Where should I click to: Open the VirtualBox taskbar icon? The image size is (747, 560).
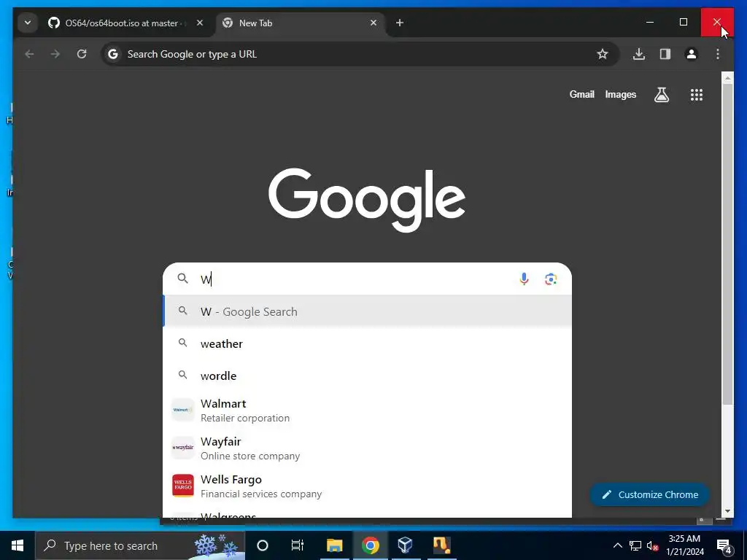click(405, 545)
